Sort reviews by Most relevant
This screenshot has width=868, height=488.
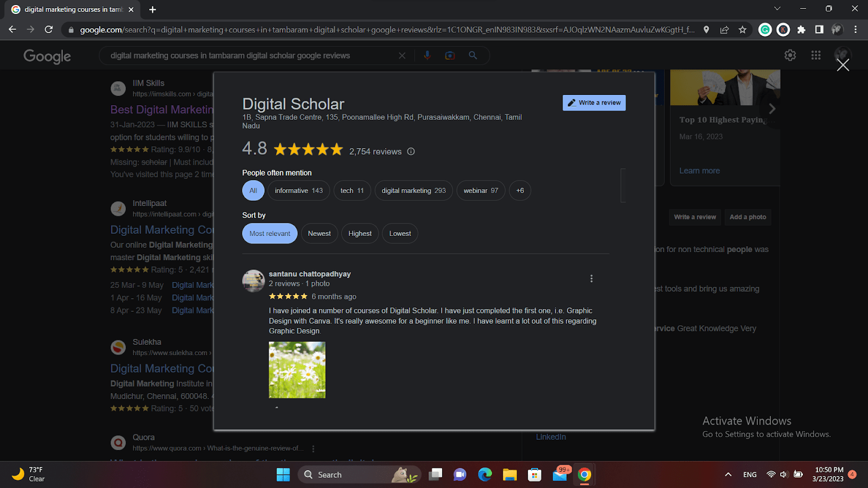click(x=270, y=233)
